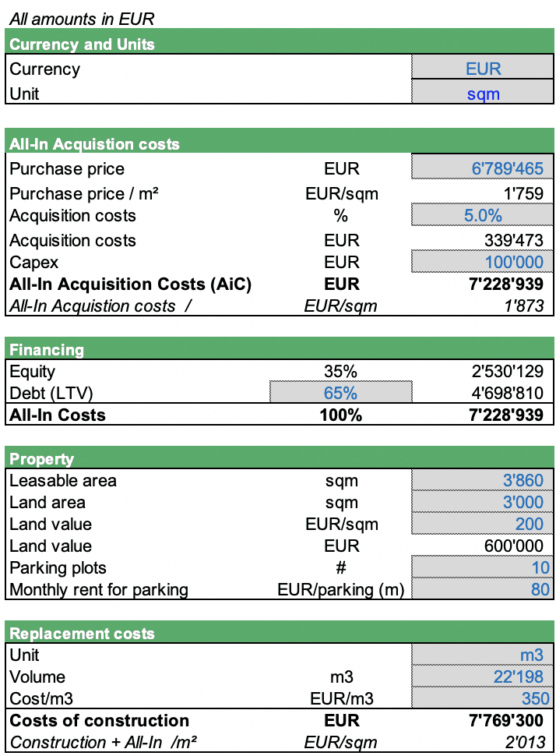556x756 pixels.
Task: Select the 'All amounts in EUR' note
Action: coord(82,19)
